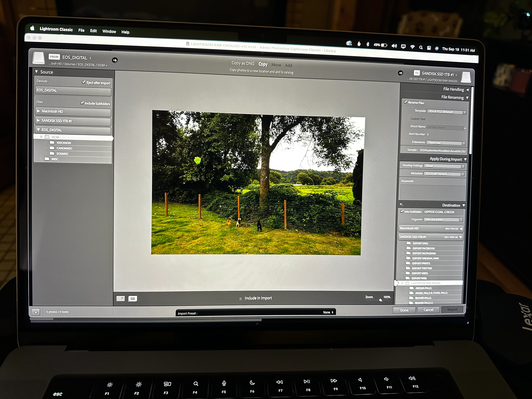532x399 pixels.
Task: Switch to grid view icon
Action: [x=120, y=298]
